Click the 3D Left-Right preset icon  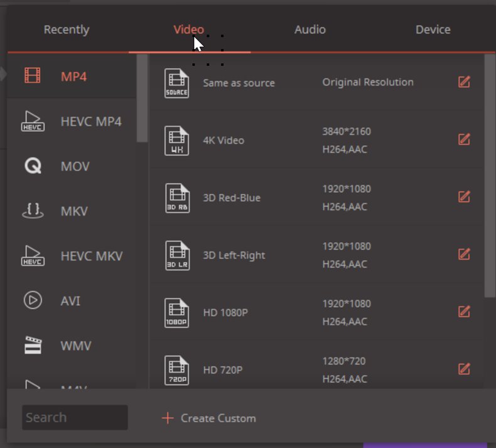[178, 256]
